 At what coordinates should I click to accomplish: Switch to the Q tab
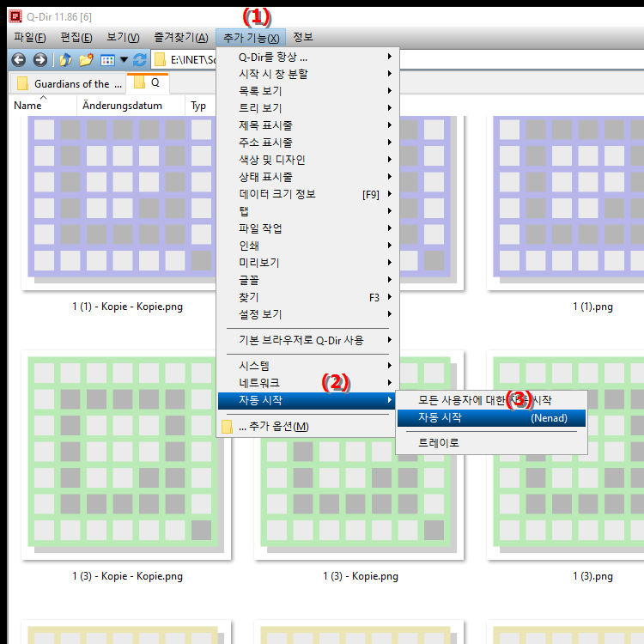click(x=148, y=83)
